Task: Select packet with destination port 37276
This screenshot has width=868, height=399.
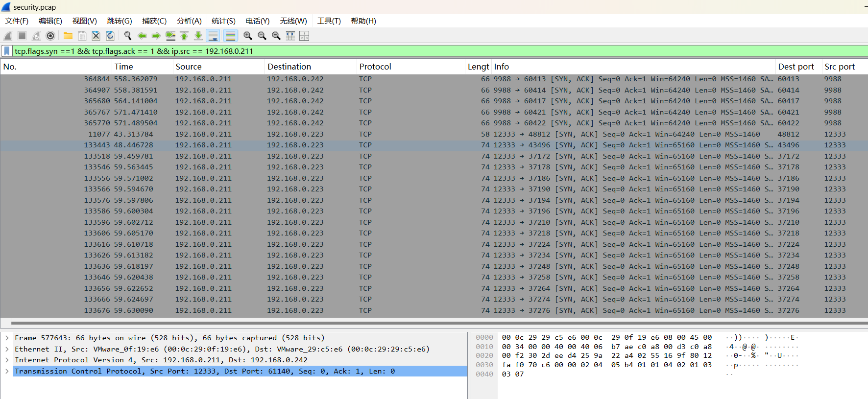Action: coord(434,310)
